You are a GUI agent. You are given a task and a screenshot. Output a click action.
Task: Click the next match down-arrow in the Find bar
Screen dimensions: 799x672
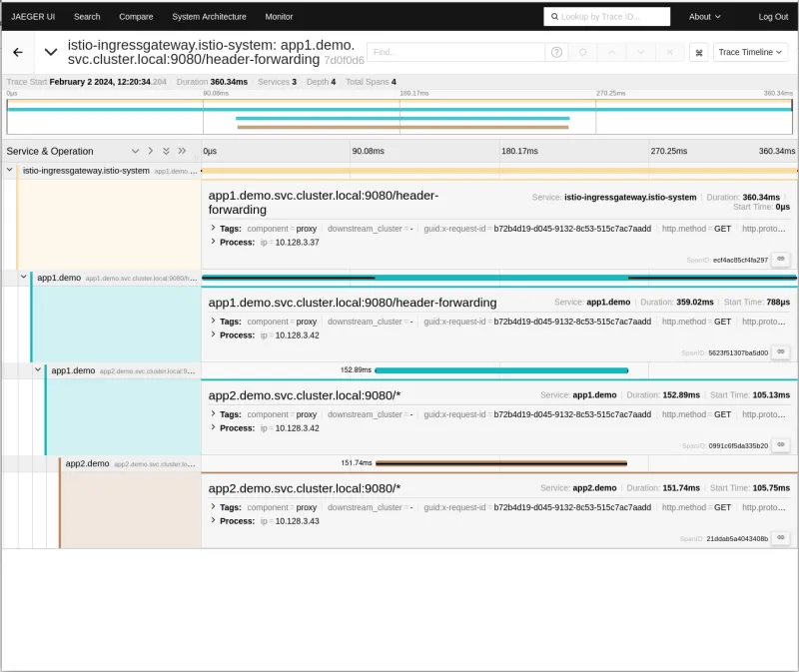[640, 53]
